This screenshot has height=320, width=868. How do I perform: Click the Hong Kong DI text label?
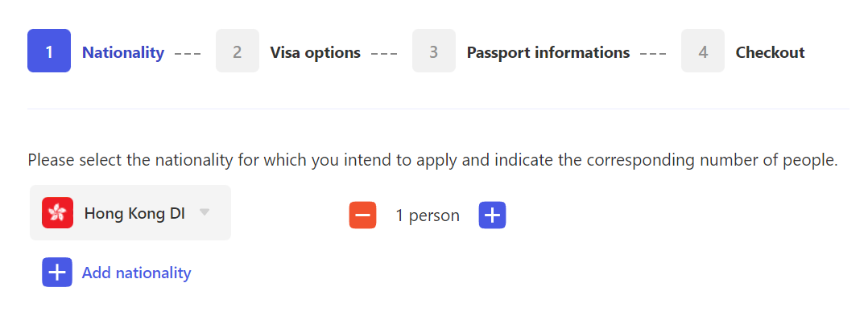tap(134, 213)
